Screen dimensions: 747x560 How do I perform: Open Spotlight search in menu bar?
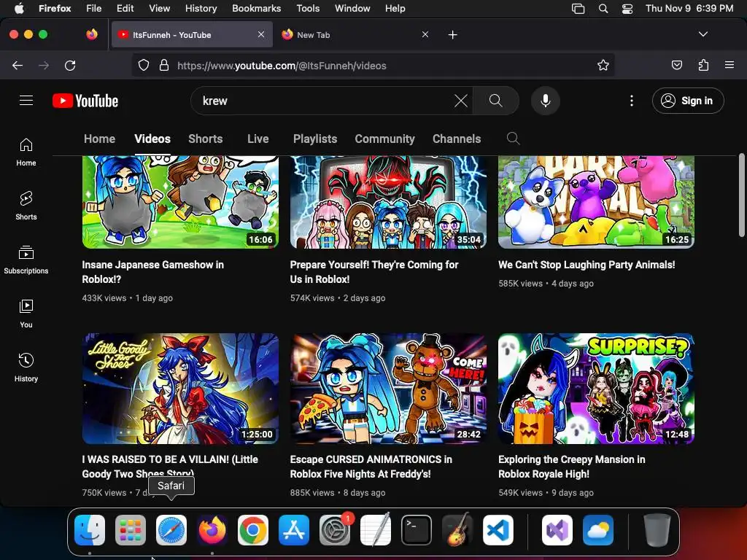(603, 9)
